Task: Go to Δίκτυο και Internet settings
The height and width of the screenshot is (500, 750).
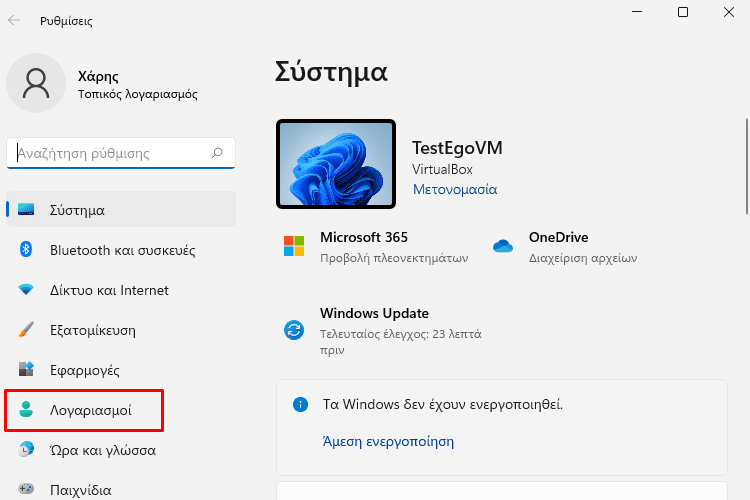Action: [x=121, y=290]
